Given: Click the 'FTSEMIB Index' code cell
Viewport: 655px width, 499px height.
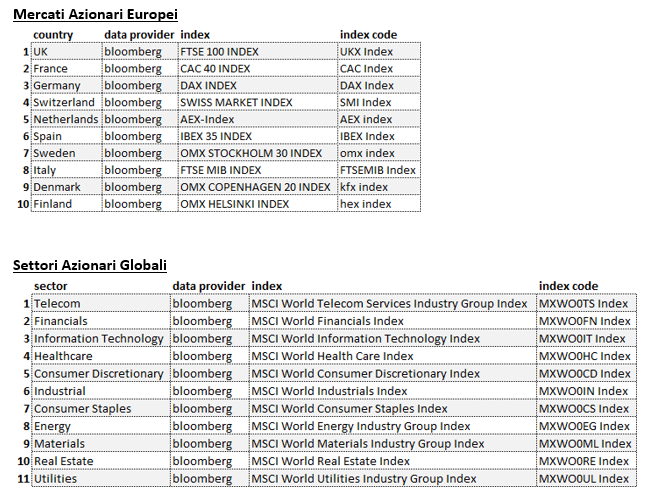Looking at the screenshot, I should tap(379, 170).
